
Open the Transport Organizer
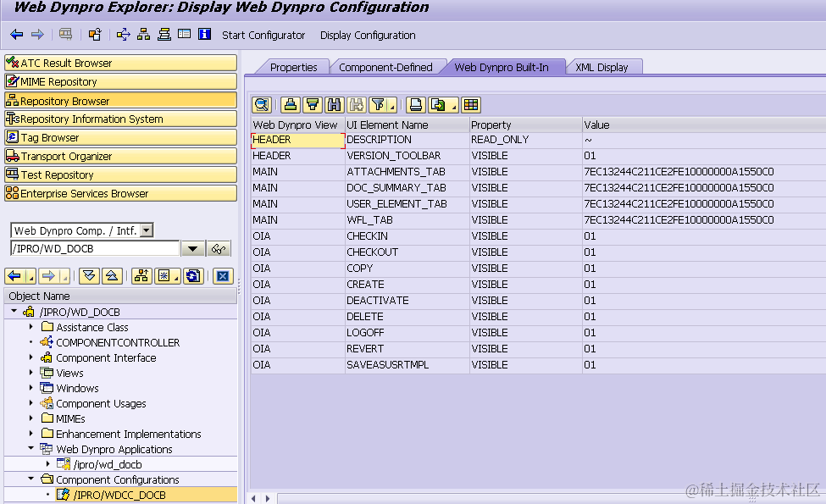click(120, 157)
